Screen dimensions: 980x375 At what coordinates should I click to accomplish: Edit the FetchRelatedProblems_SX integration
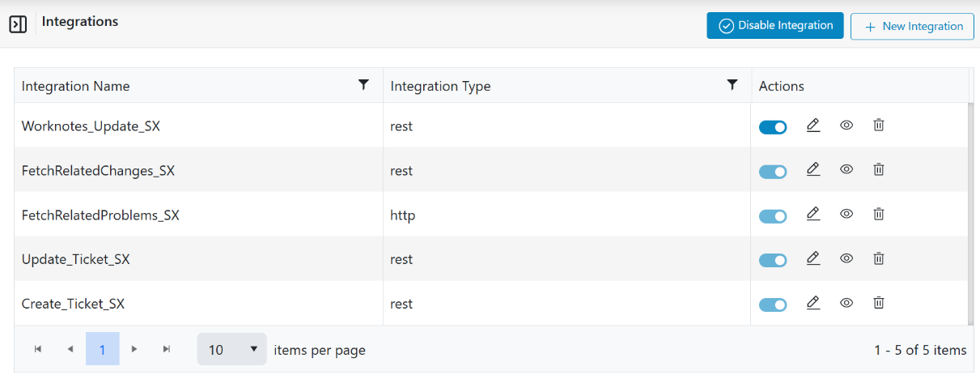[x=813, y=215]
